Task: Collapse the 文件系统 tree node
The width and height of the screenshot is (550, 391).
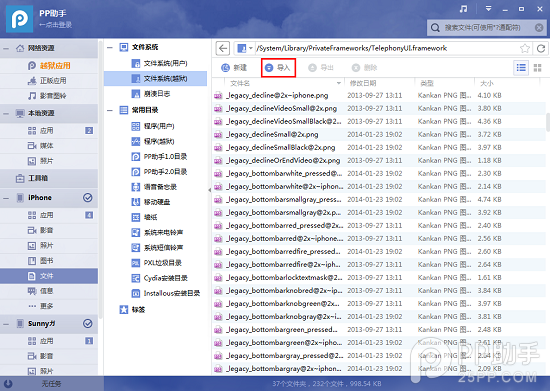Action: click(x=110, y=47)
